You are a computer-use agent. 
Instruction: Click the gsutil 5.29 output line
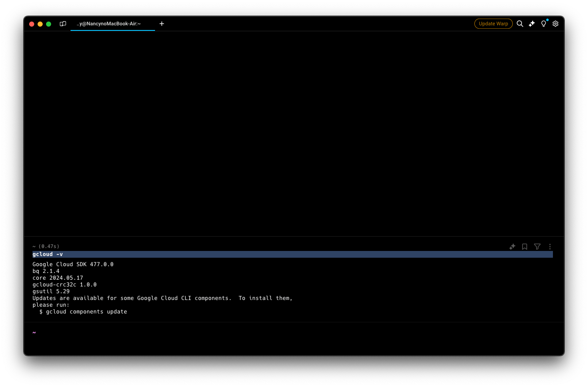click(x=51, y=292)
